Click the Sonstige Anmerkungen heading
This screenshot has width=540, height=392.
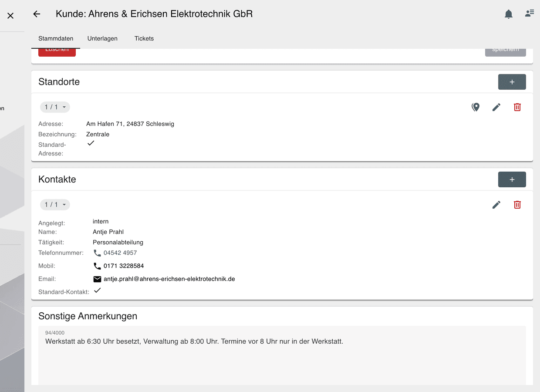click(x=88, y=316)
